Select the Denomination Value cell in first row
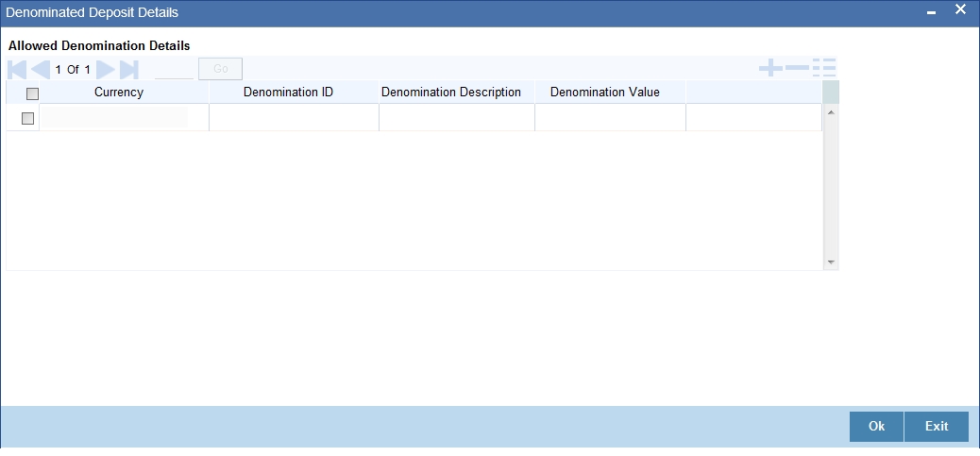This screenshot has height=456, width=980. pos(611,117)
